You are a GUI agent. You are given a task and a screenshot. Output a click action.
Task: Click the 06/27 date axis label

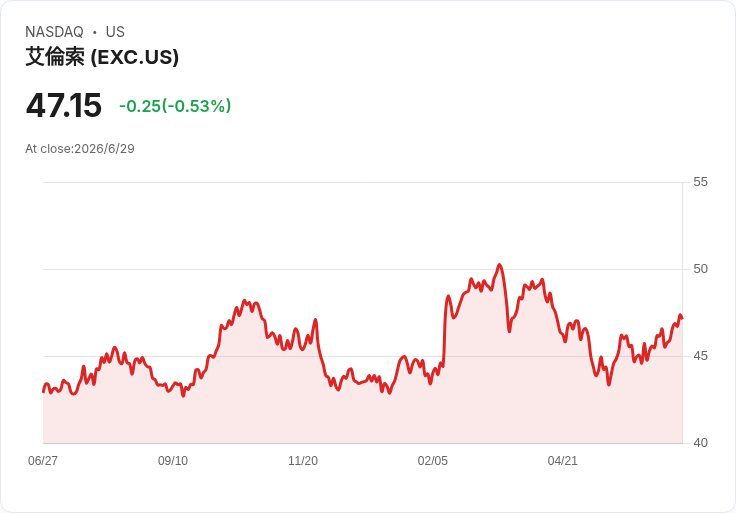pos(43,461)
